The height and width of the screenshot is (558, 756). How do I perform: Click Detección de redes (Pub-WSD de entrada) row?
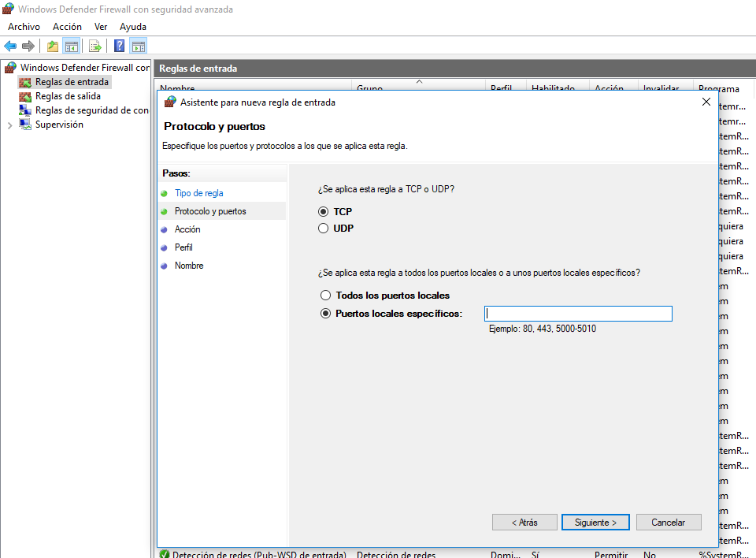(x=455, y=554)
